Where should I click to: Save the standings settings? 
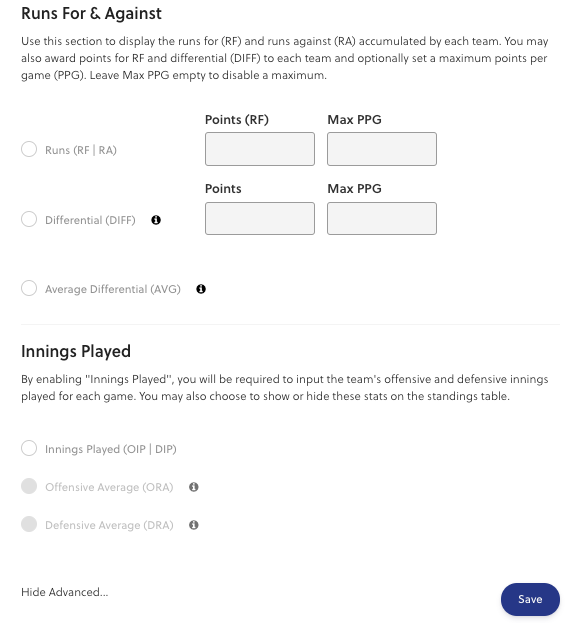coord(530,599)
